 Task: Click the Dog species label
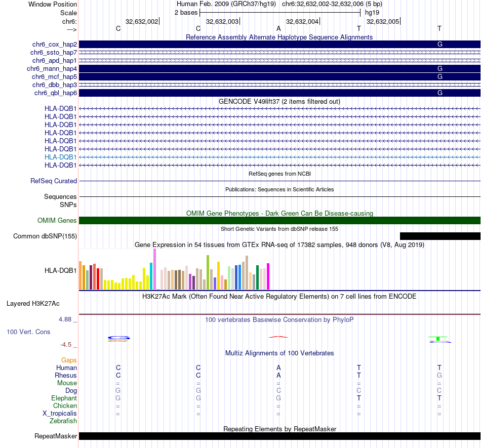pyautogui.click(x=71, y=391)
